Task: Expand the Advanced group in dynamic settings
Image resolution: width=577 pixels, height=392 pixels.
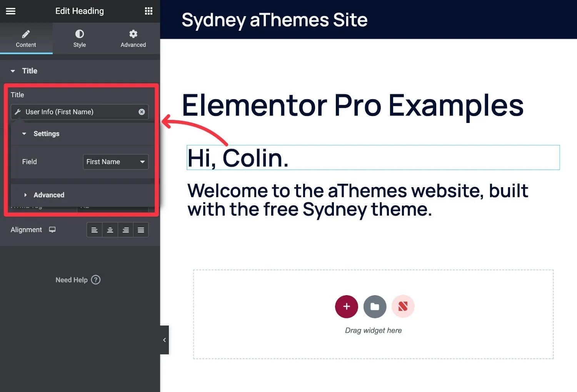Action: [82, 195]
